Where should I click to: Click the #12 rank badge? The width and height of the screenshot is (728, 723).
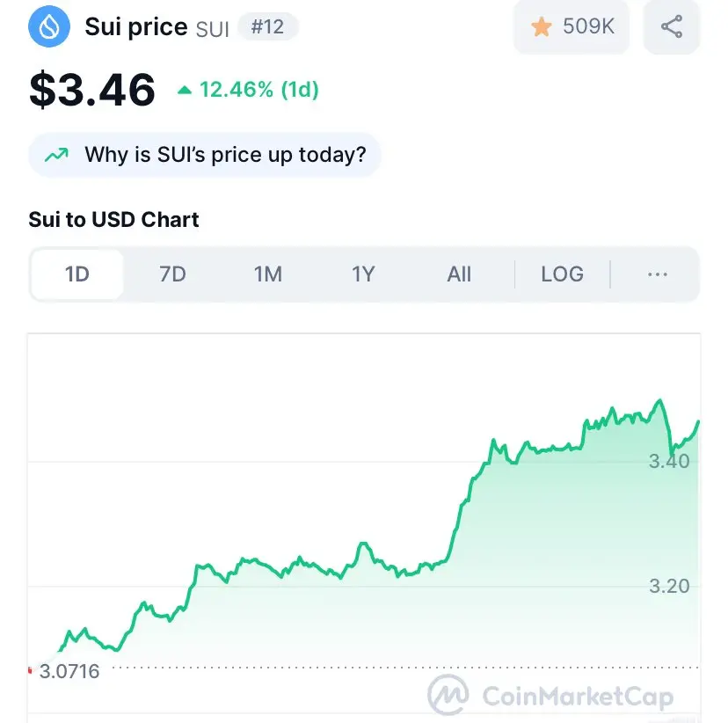coord(267,26)
